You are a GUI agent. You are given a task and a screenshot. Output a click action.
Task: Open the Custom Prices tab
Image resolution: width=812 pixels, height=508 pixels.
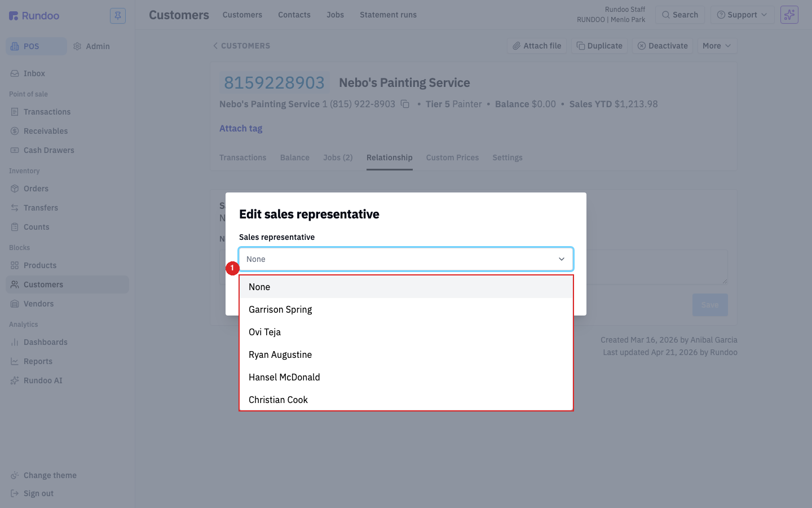click(x=452, y=157)
